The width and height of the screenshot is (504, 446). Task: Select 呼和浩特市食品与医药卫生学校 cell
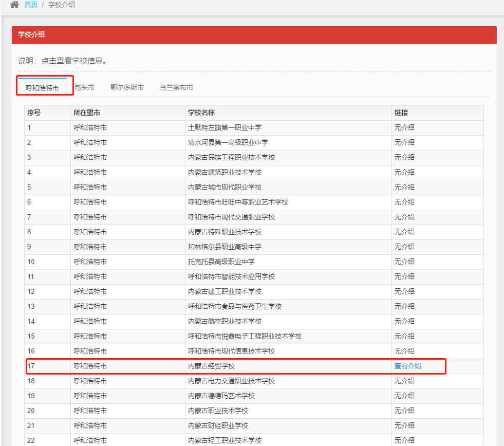coord(288,306)
